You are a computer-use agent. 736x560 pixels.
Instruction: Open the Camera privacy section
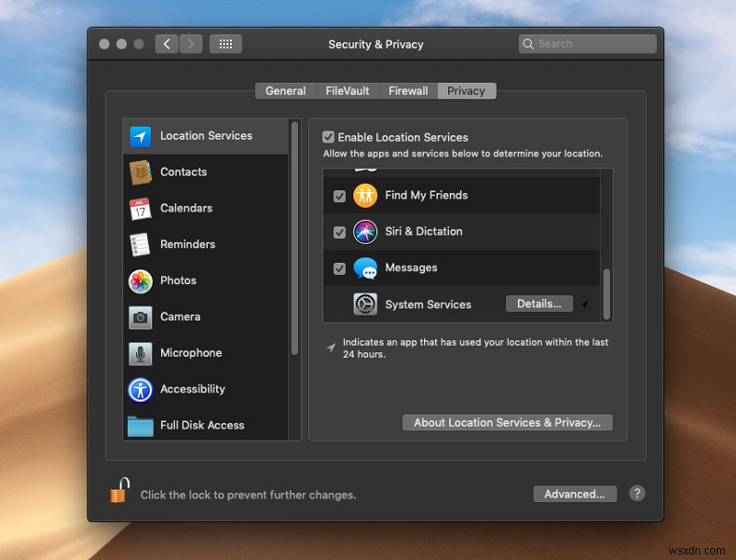180,316
